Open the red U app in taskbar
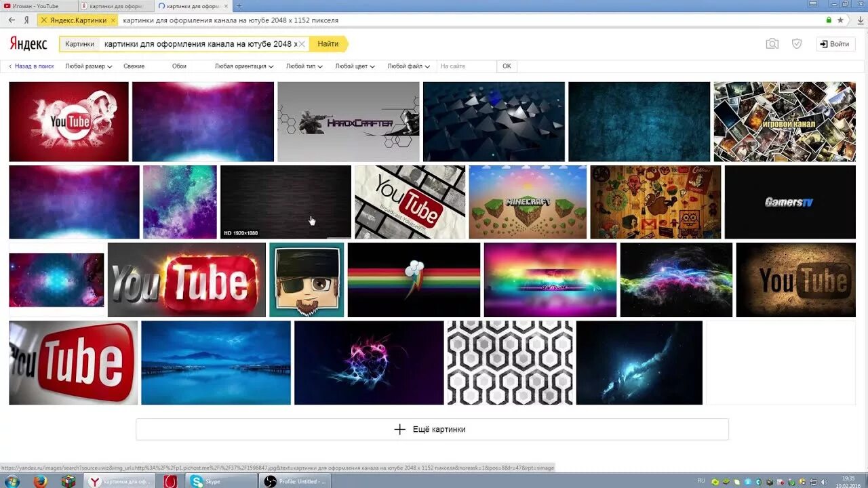This screenshot has height=488, width=868. (x=170, y=481)
